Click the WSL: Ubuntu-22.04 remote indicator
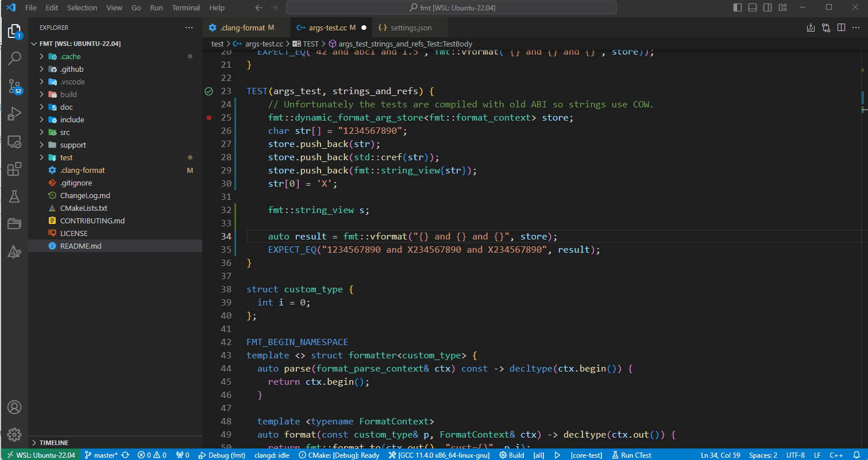868x460 pixels. click(40, 455)
